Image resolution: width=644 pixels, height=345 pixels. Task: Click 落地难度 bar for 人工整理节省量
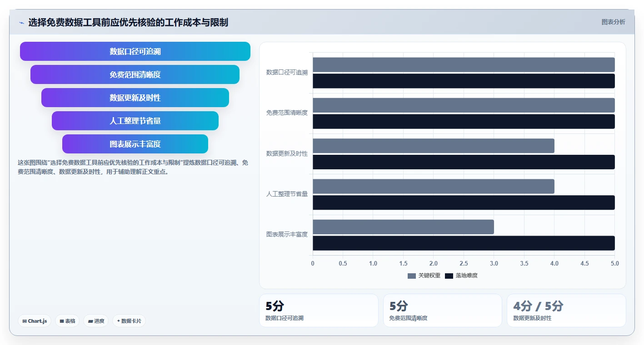pos(464,202)
